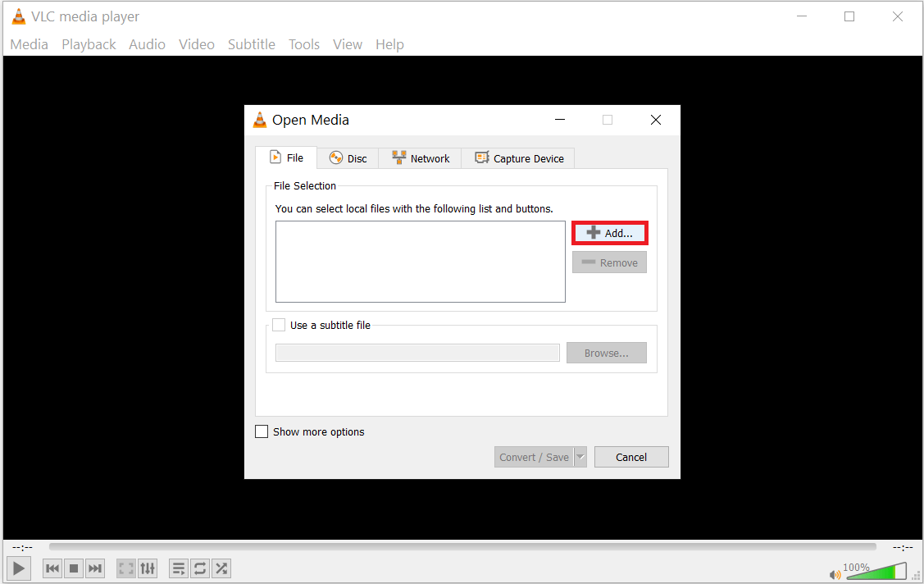Switch to the Capture Device tab

pos(519,158)
